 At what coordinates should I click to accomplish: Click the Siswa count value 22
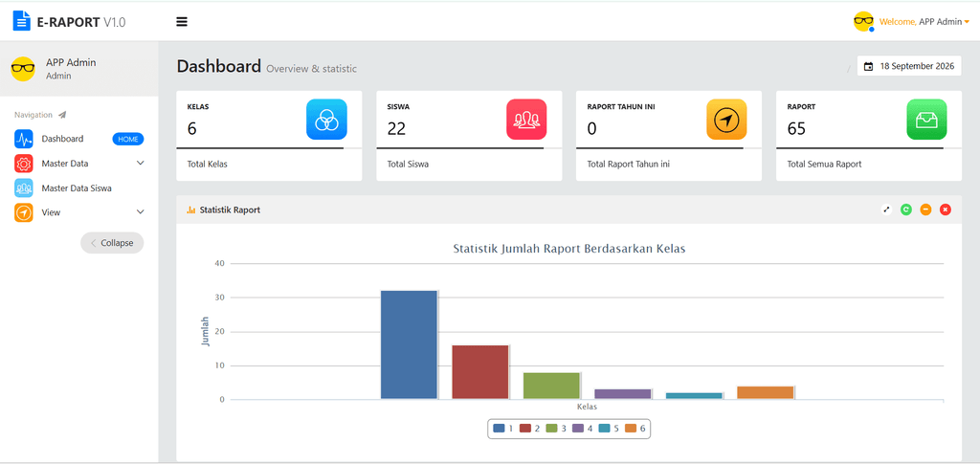[x=396, y=128]
